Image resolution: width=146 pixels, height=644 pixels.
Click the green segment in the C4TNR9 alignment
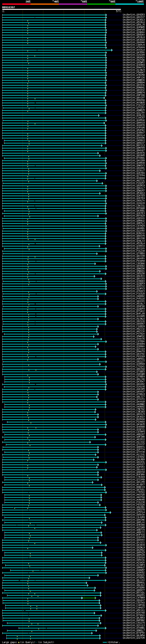[x=89, y=598]
